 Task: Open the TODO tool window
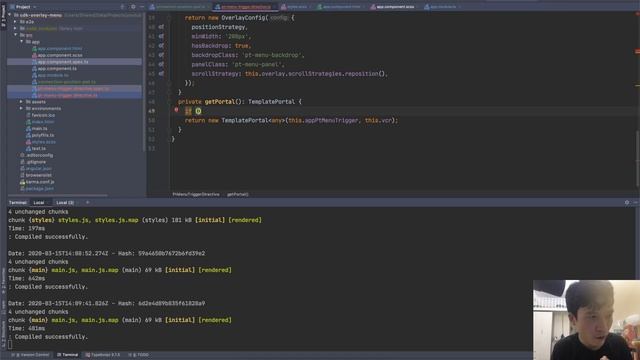[139, 355]
